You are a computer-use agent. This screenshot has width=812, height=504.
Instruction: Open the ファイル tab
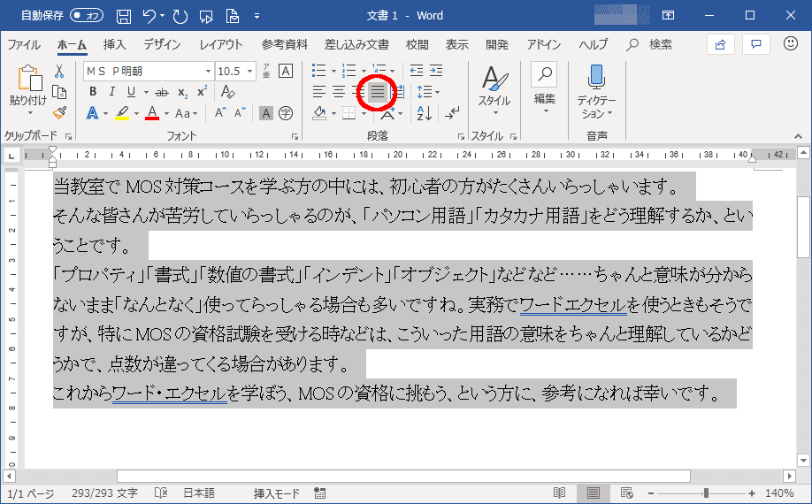(x=24, y=44)
